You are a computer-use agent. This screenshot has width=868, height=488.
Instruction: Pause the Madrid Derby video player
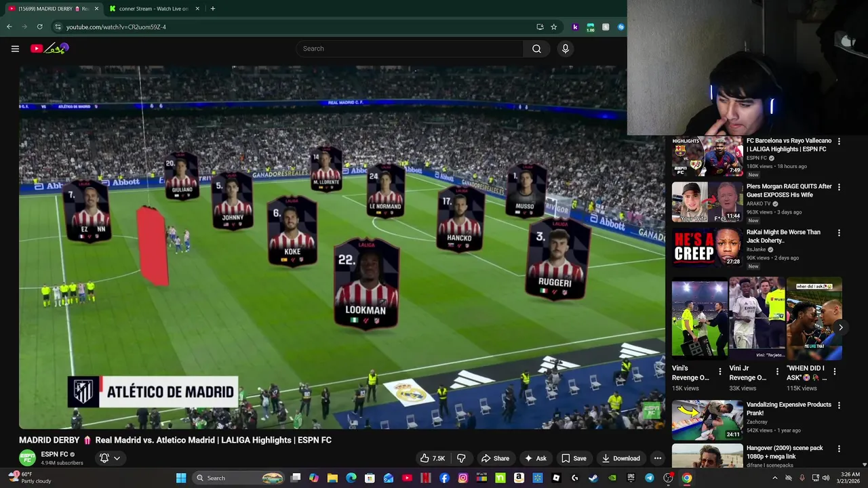point(342,247)
